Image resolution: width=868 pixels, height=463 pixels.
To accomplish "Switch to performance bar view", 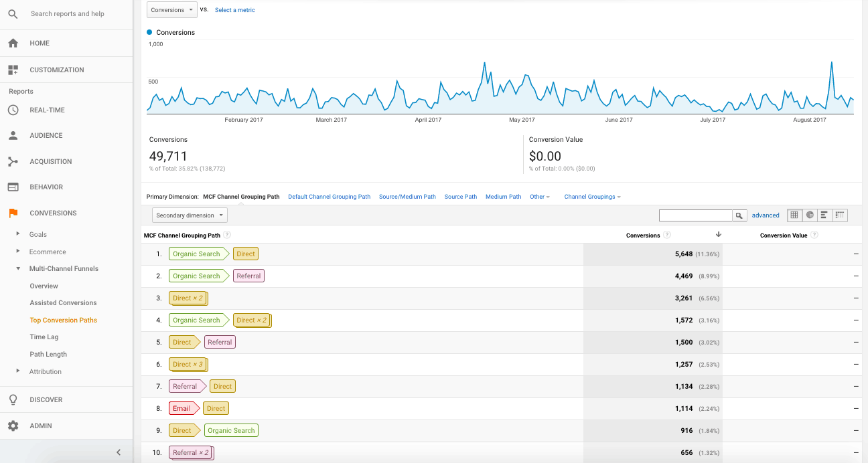I will (824, 215).
